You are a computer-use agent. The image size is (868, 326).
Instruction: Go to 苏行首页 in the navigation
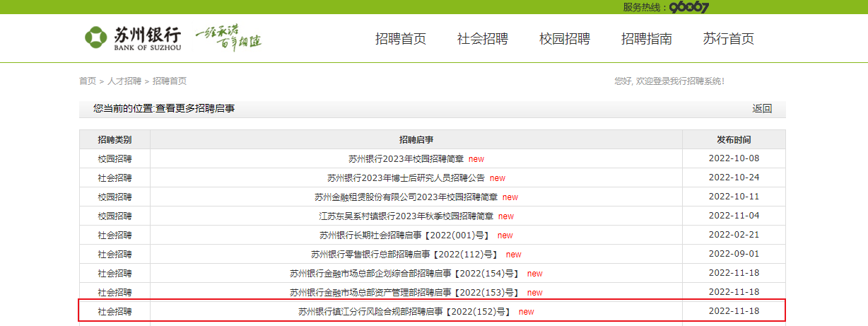(x=729, y=39)
